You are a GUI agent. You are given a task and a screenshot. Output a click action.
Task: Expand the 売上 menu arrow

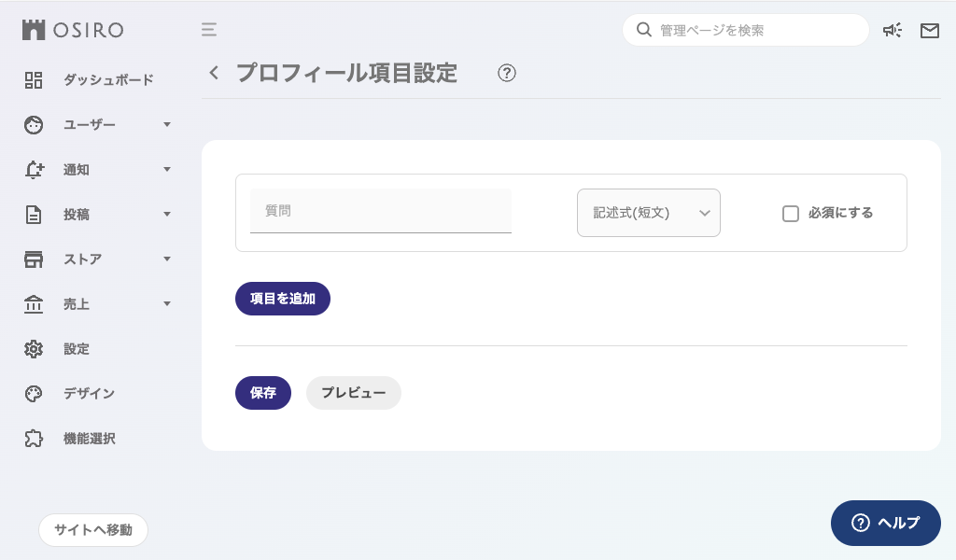coord(167,303)
